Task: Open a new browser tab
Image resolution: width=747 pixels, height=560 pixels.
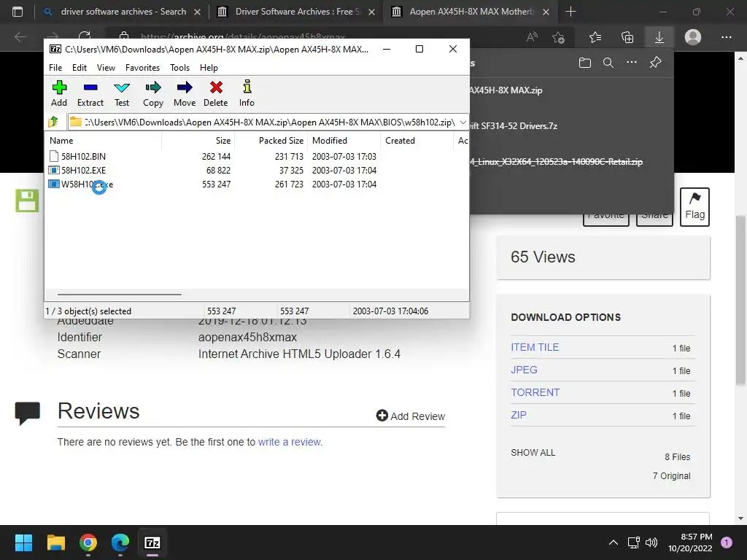Action: pos(570,12)
